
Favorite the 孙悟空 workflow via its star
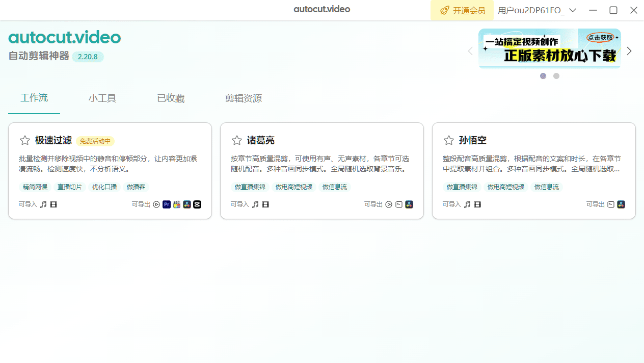449,140
